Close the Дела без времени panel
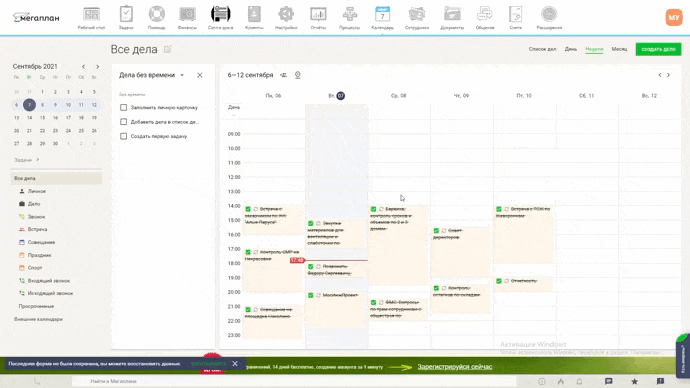The width and height of the screenshot is (690, 388). coord(199,75)
